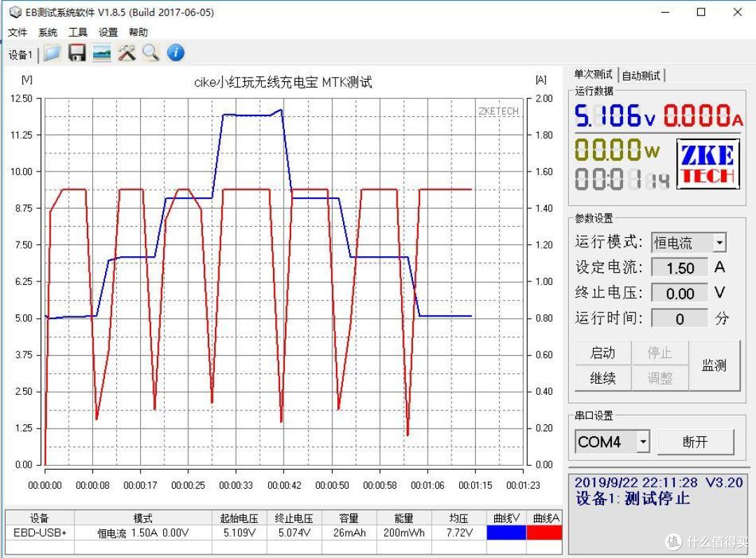Switch to the 单次测试 tab

(593, 75)
